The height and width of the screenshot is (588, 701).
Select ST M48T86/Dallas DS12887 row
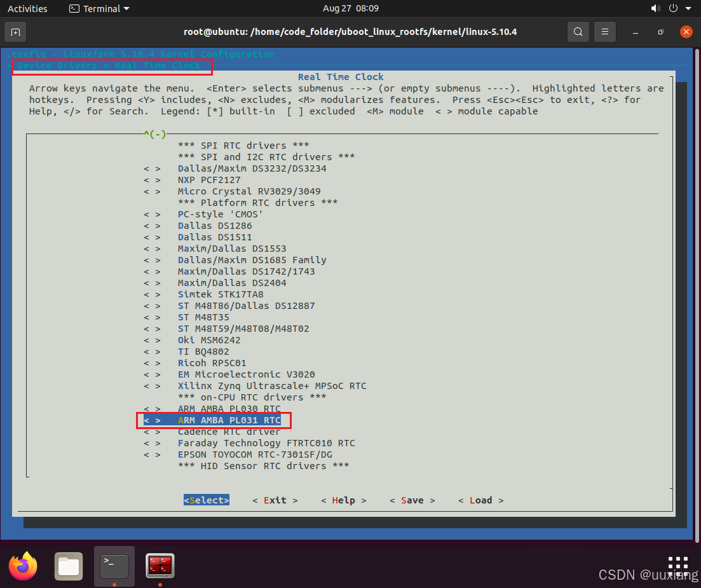[x=229, y=306]
